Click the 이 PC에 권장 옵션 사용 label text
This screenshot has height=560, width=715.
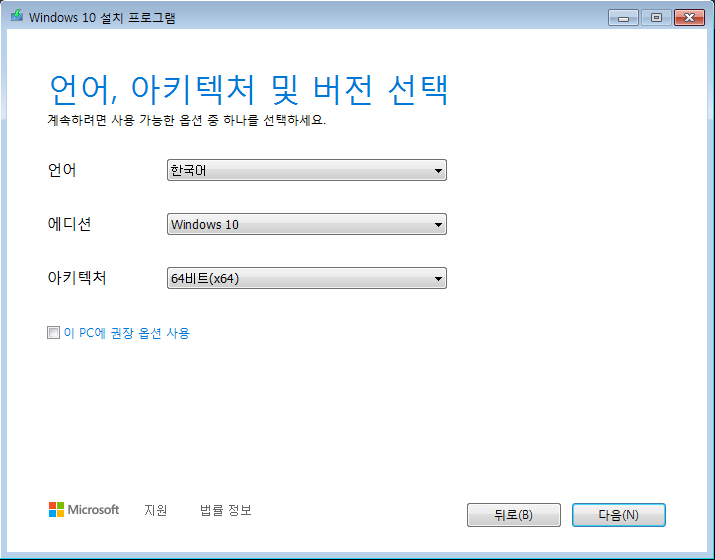(x=127, y=333)
